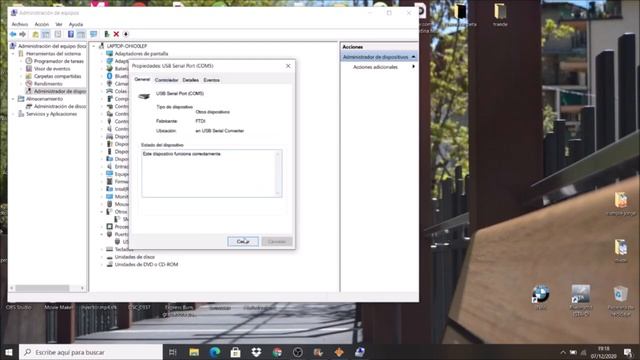Show hidden system tray icons
Viewport: 640px width, 360px height.
coord(563,352)
